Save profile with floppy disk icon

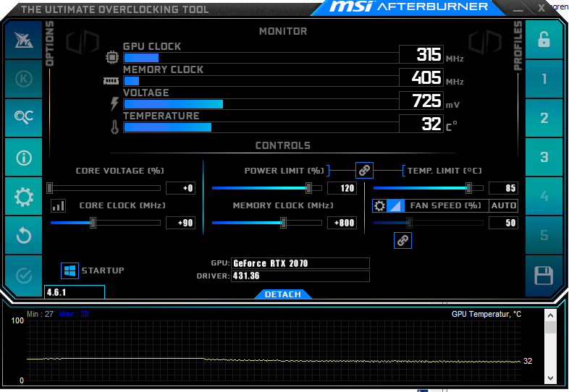pyautogui.click(x=544, y=276)
